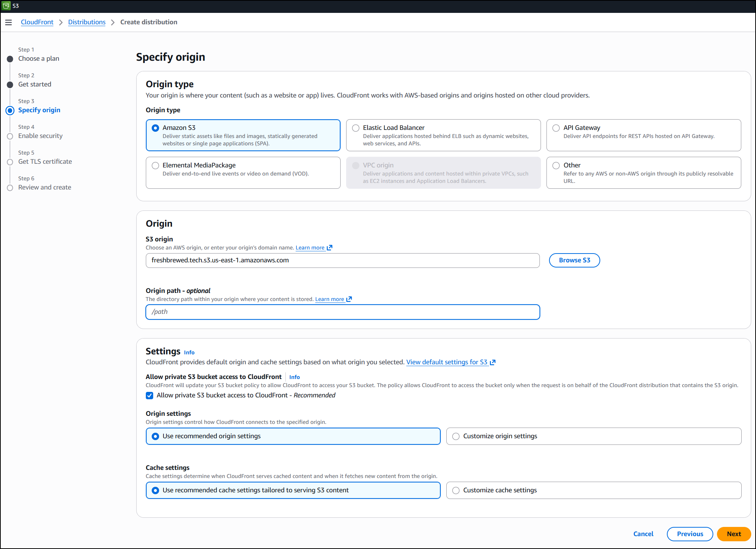This screenshot has height=549, width=756.
Task: Cancel the distribution creation
Action: pyautogui.click(x=643, y=534)
